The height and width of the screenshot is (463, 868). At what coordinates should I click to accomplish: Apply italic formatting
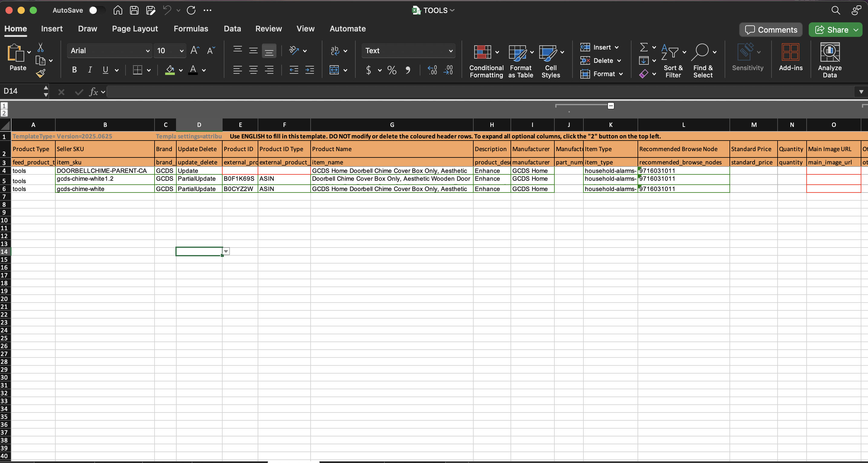pos(90,70)
